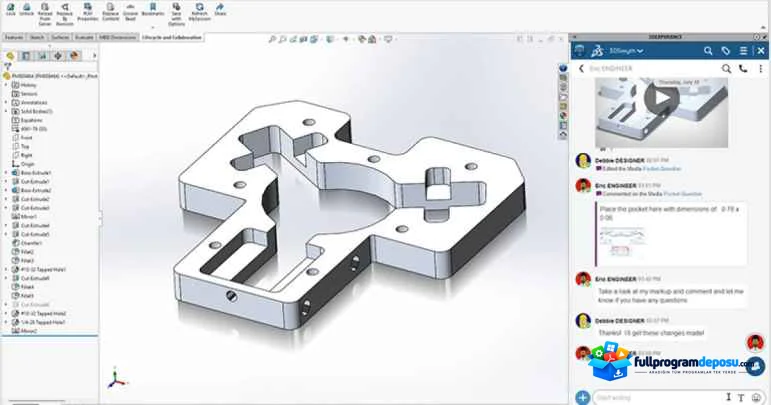Select Lifecycle and Collaboration tab
This screenshot has width=771, height=405.
172,37
